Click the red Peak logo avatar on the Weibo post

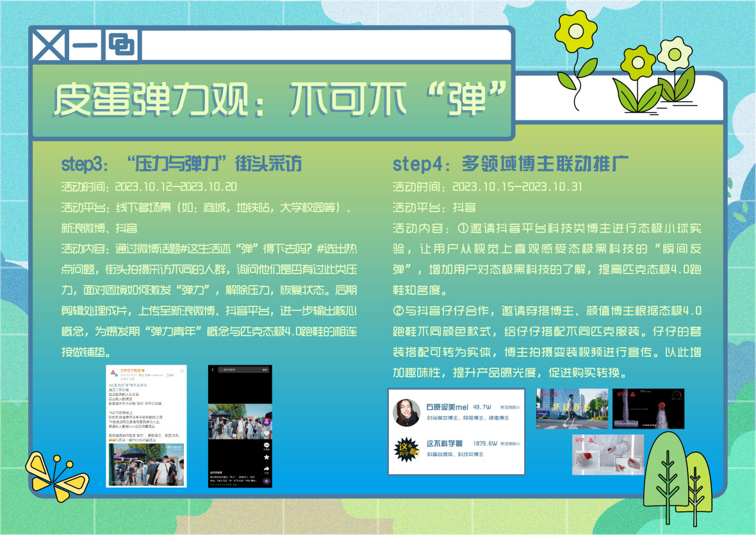click(113, 372)
